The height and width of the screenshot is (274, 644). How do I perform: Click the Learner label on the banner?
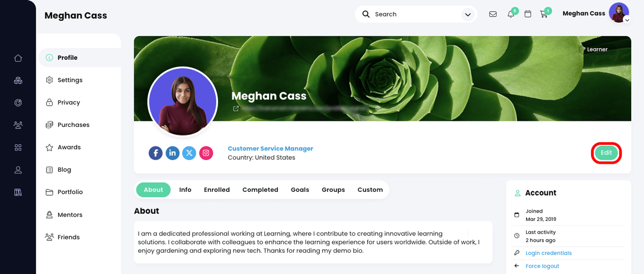597,49
